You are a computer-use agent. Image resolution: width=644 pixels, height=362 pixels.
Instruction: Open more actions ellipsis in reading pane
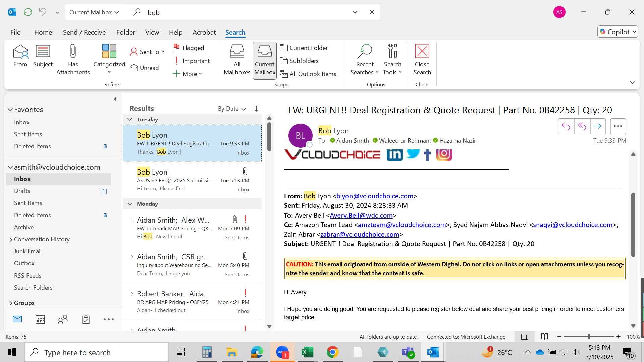coord(618,126)
